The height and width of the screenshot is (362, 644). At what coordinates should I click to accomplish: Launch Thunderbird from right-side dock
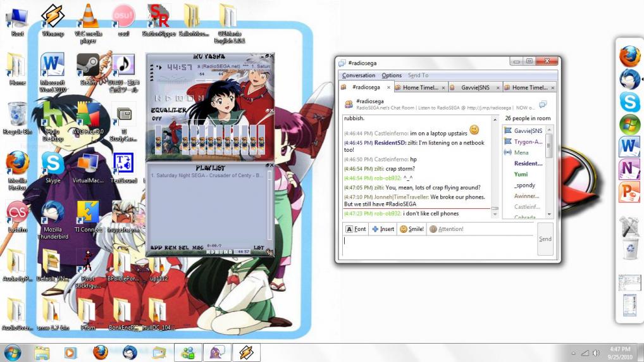coord(629,79)
